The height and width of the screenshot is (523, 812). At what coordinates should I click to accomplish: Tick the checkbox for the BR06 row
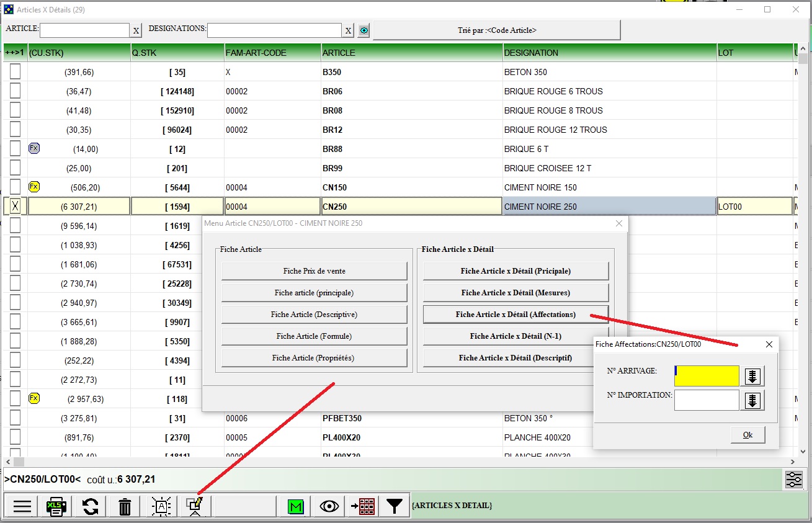point(15,91)
